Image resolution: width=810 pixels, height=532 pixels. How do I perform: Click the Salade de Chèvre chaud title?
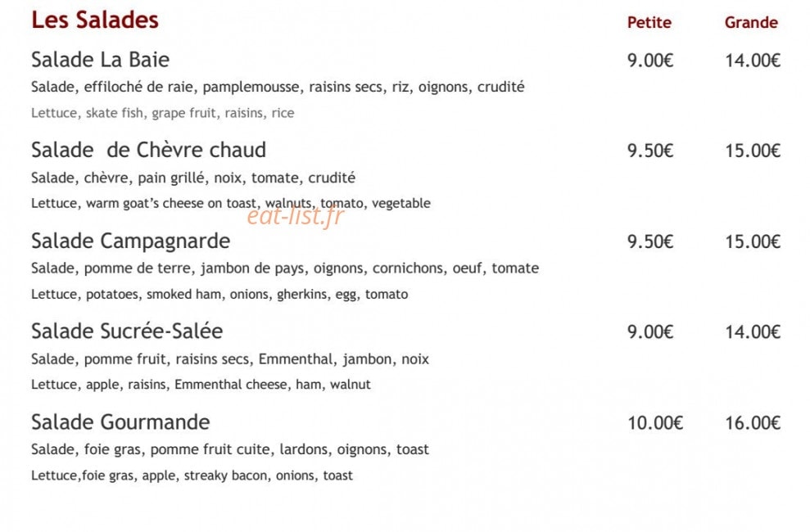pyautogui.click(x=148, y=150)
